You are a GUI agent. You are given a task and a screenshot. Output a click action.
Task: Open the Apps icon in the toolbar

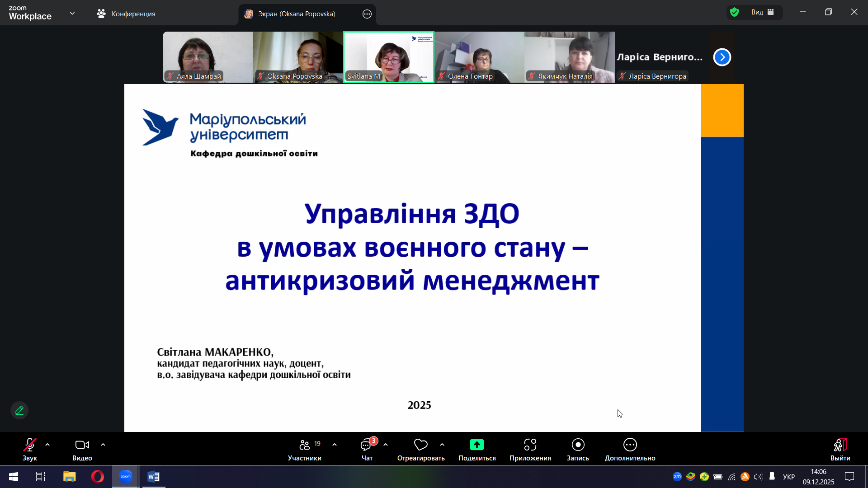[x=530, y=445]
